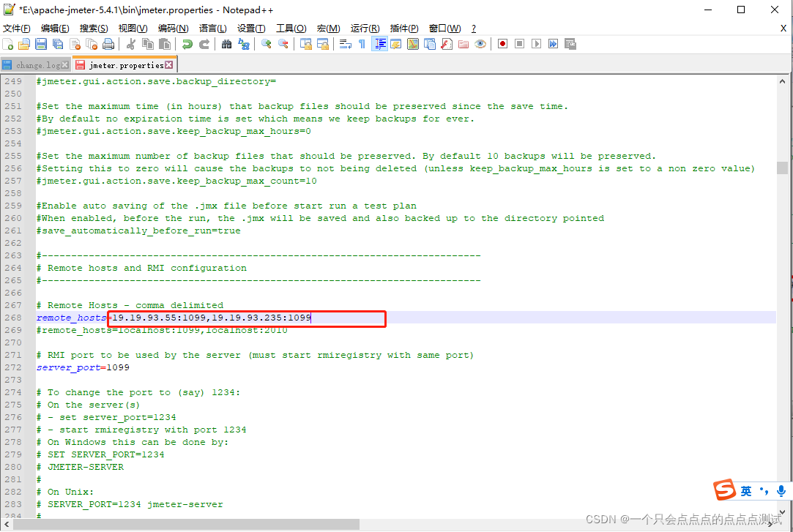Click the #save_automatically_before_run=true line
793x532 pixels.
pos(138,231)
